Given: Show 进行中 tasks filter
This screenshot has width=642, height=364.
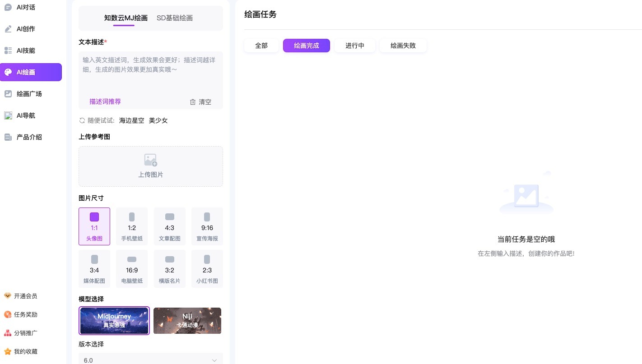Looking at the screenshot, I should (355, 46).
